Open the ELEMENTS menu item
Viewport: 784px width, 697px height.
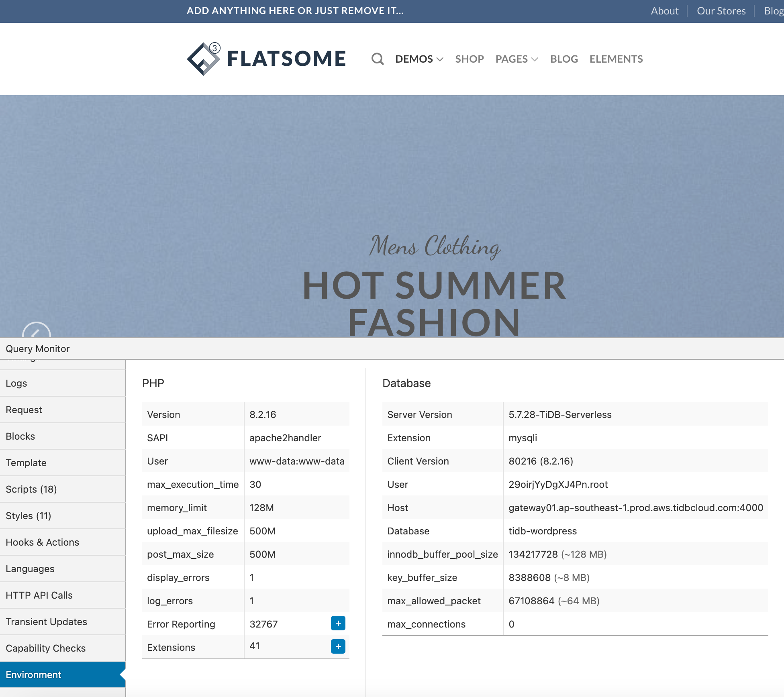click(x=616, y=59)
